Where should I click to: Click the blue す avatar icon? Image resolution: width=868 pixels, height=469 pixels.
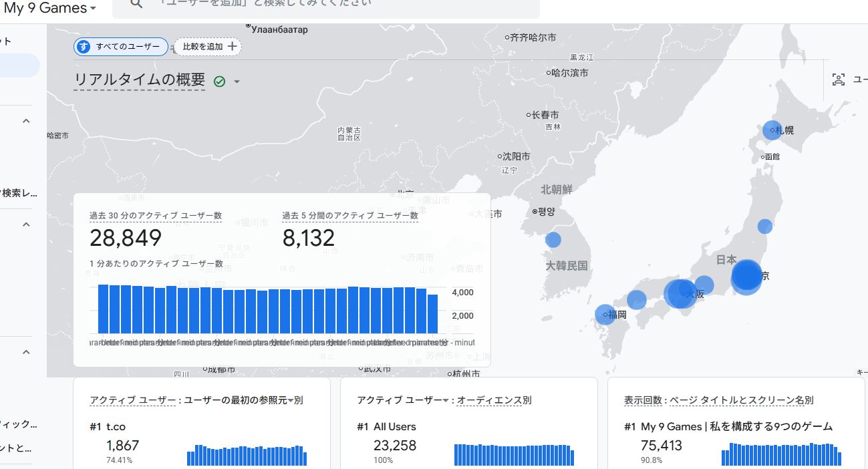pyautogui.click(x=84, y=47)
